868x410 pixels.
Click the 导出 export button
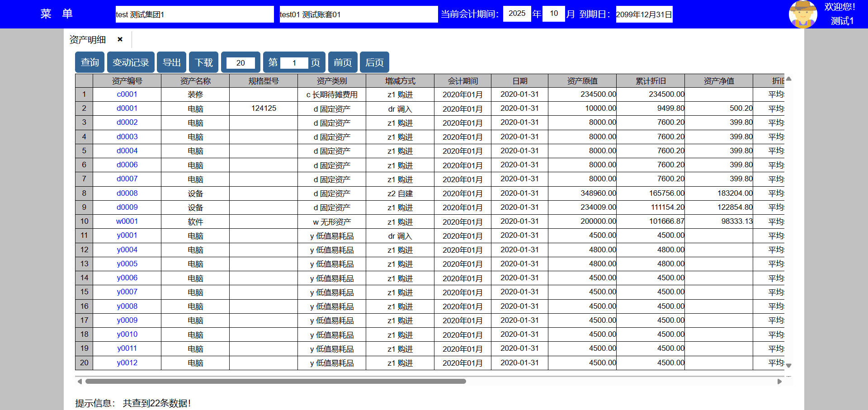click(x=171, y=62)
